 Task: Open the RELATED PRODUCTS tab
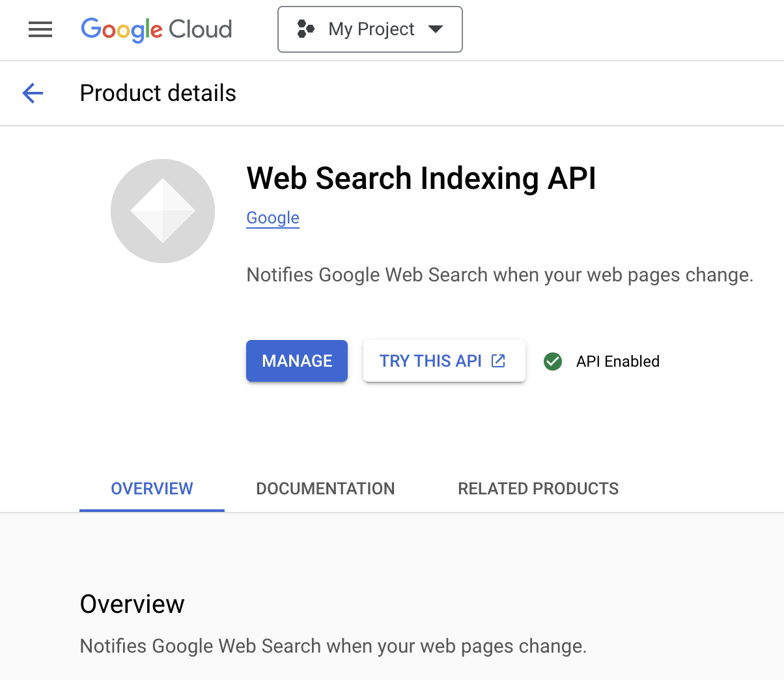click(538, 489)
